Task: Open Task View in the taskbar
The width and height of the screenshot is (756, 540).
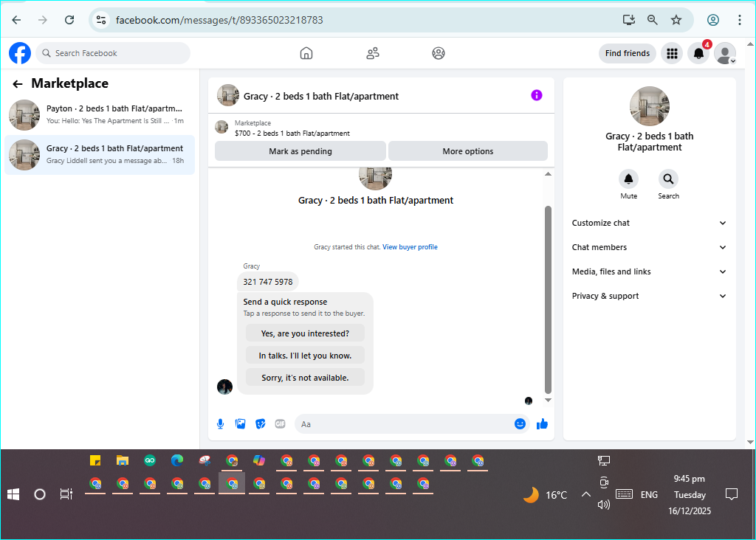Action: pos(66,494)
